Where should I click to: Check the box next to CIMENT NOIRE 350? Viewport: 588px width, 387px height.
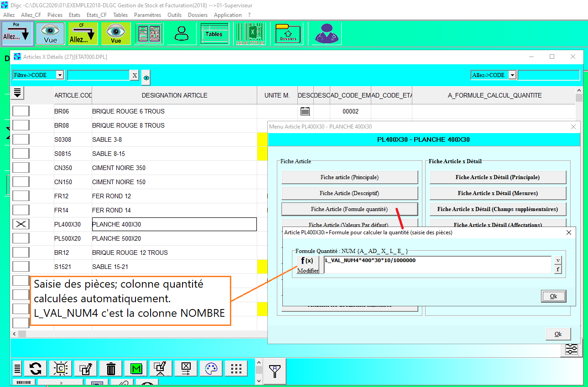[x=21, y=168]
